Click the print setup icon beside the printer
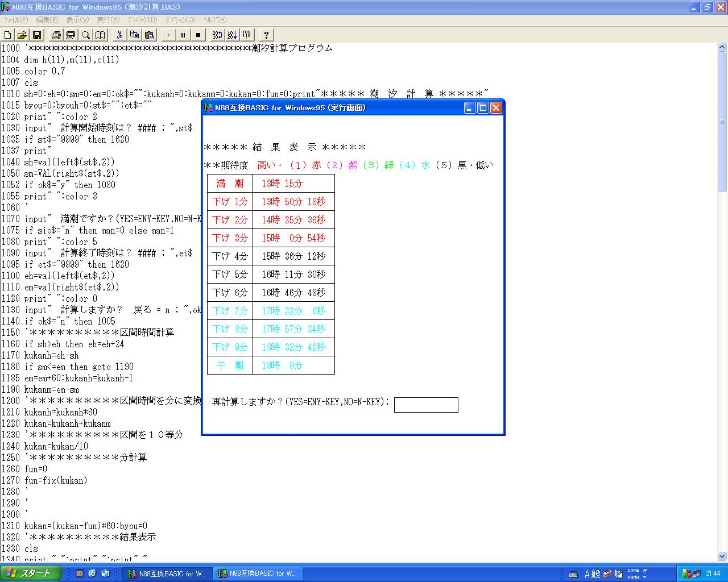 pyautogui.click(x=71, y=35)
